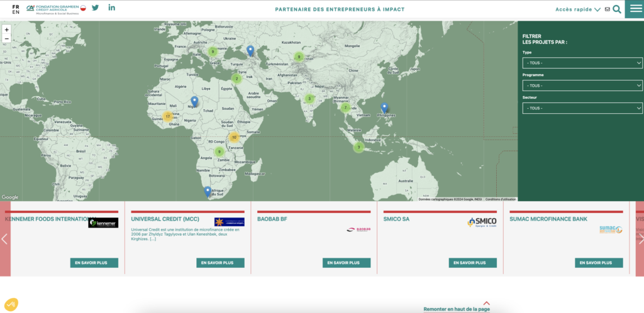Open the Secteur filter dropdown
The height and width of the screenshot is (313, 644).
click(582, 108)
